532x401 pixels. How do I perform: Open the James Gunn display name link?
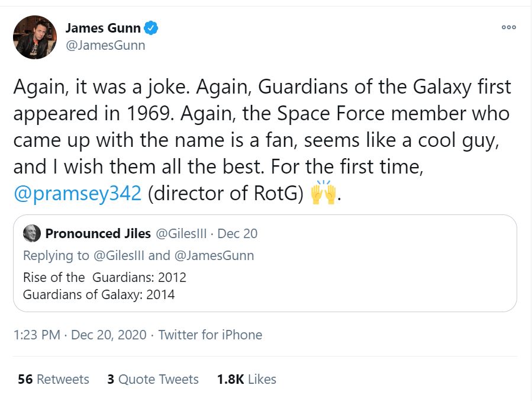[102, 28]
